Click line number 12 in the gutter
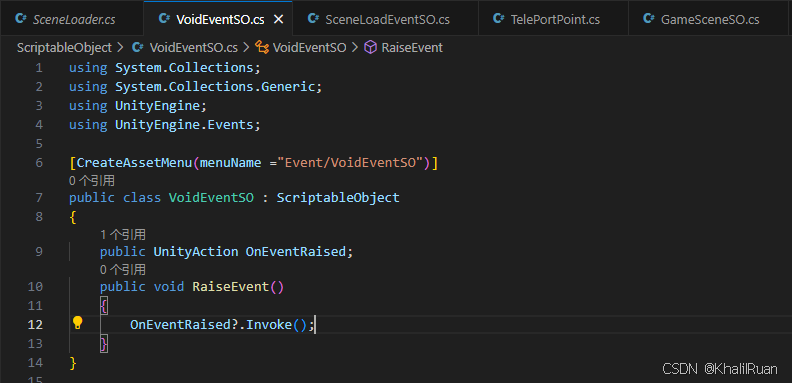Viewport: 792px width, 383px height. click(35, 324)
